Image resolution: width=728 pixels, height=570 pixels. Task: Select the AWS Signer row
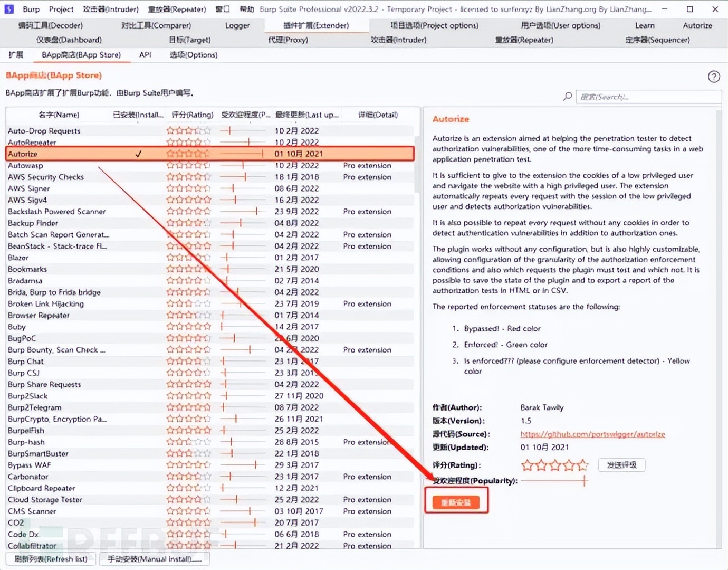tap(210, 188)
